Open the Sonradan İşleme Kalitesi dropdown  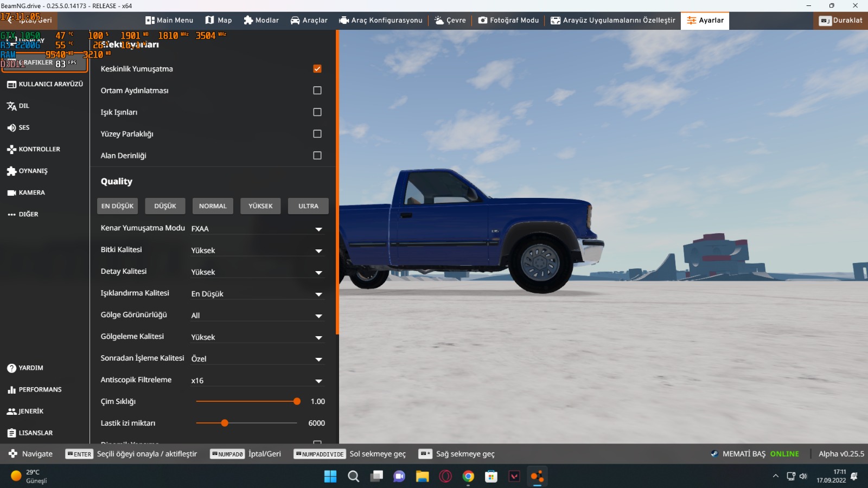pos(258,358)
